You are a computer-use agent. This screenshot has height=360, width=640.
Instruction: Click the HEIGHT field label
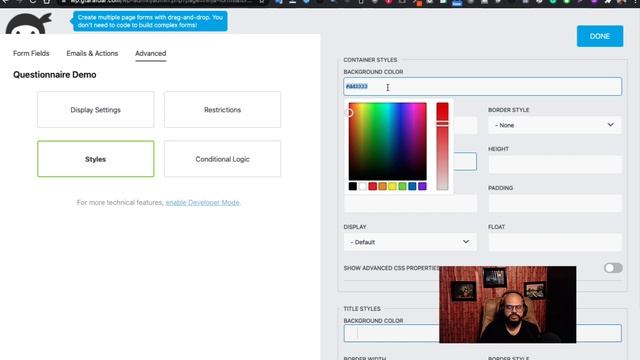(x=498, y=149)
